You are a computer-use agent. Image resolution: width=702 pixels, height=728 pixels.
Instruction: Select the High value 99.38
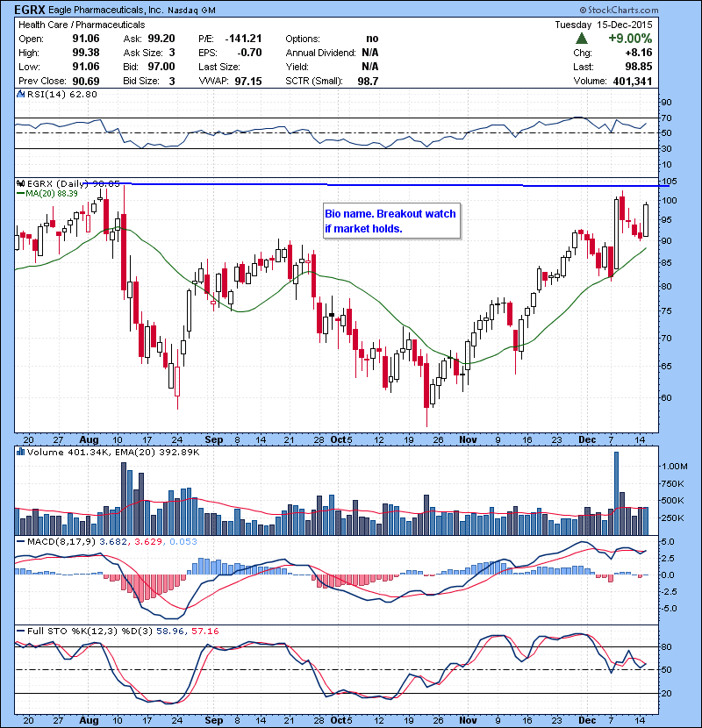[86, 53]
